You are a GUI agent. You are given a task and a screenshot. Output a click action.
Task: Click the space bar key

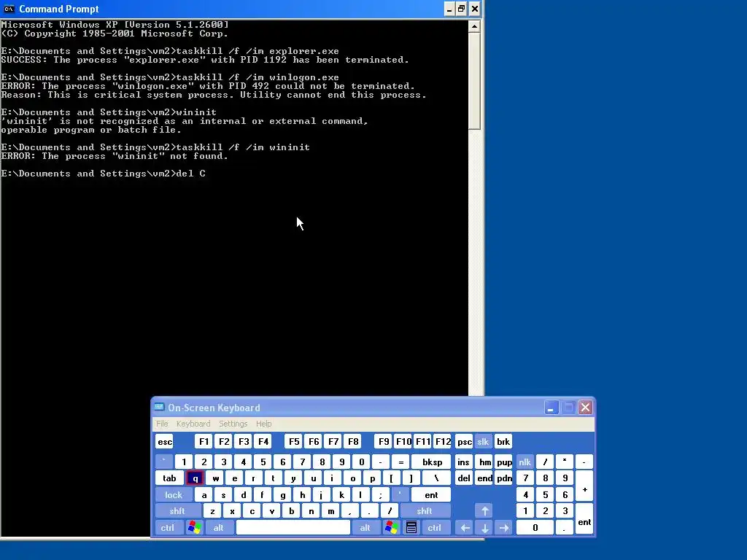[293, 528]
